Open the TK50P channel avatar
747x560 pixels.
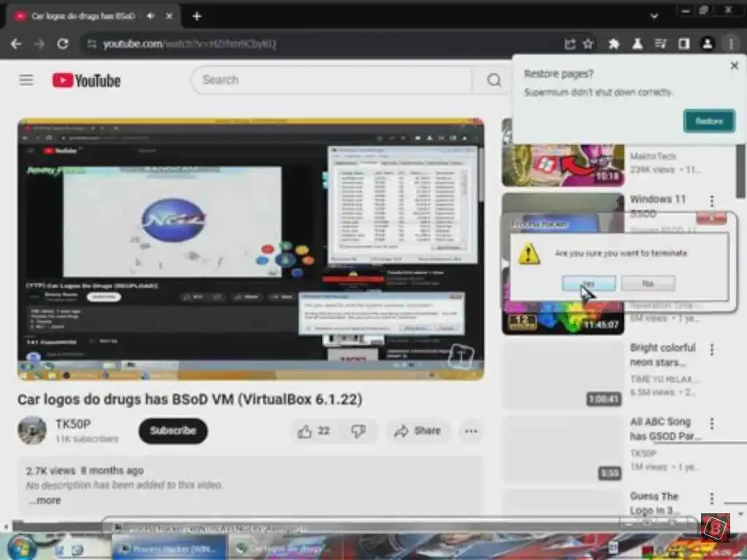(32, 430)
